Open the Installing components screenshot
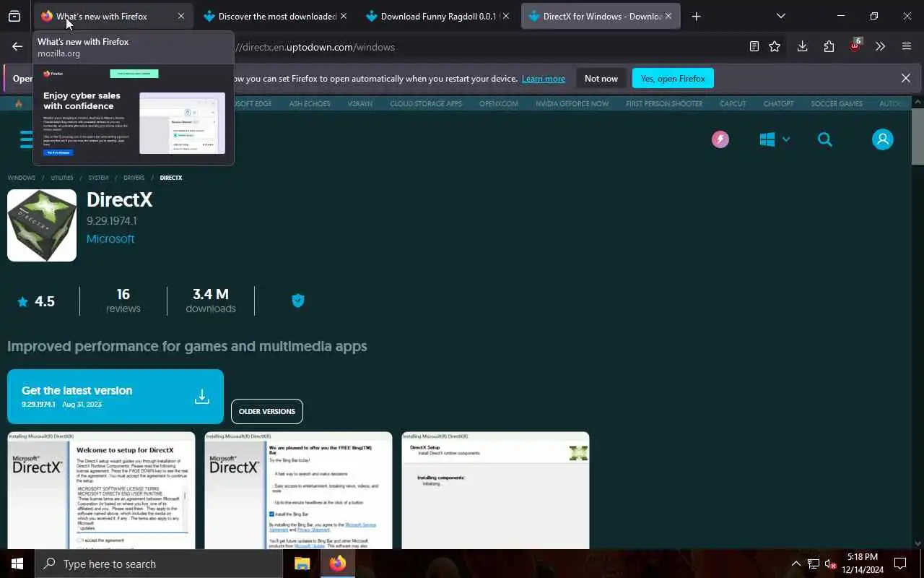The height and width of the screenshot is (578, 924). 495,490
